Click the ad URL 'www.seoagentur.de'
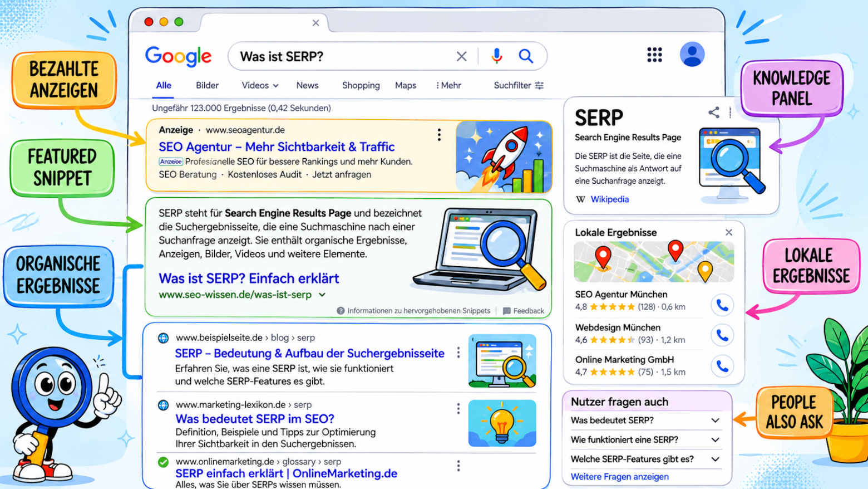The image size is (868, 489). pyautogui.click(x=245, y=130)
